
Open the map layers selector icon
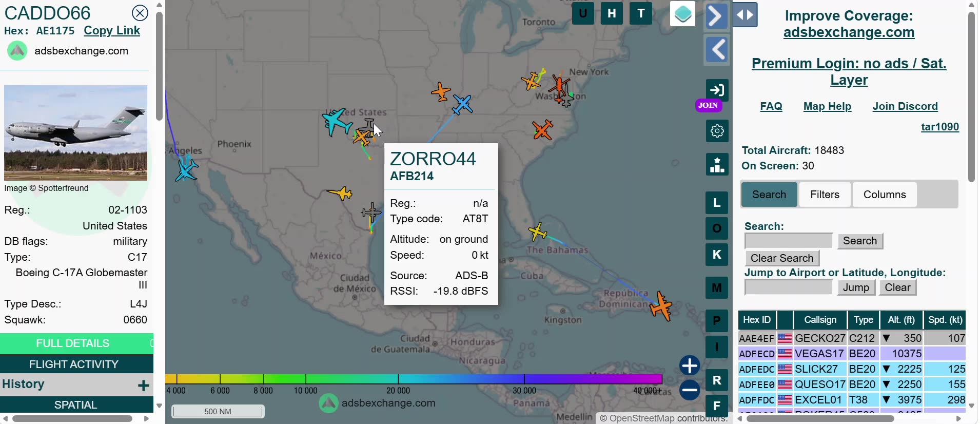(x=682, y=14)
